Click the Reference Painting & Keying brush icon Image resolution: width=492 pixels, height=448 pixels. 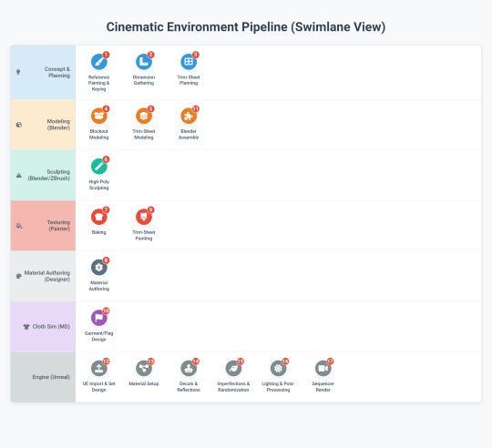click(98, 61)
